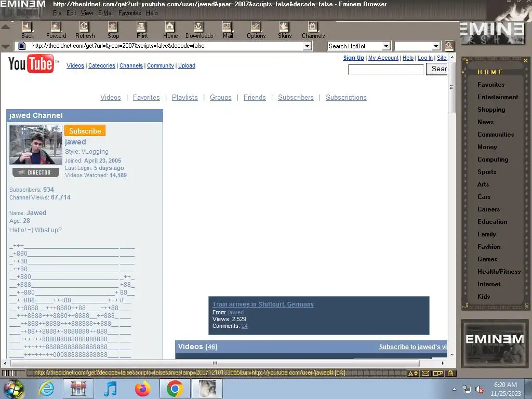The image size is (532, 399).
Task: Open the Channels toolbar icon
Action: tap(313, 30)
